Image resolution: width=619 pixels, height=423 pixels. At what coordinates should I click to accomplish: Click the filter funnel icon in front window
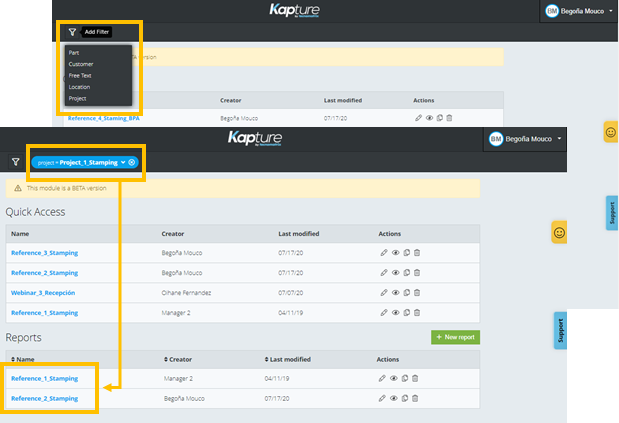coord(15,162)
